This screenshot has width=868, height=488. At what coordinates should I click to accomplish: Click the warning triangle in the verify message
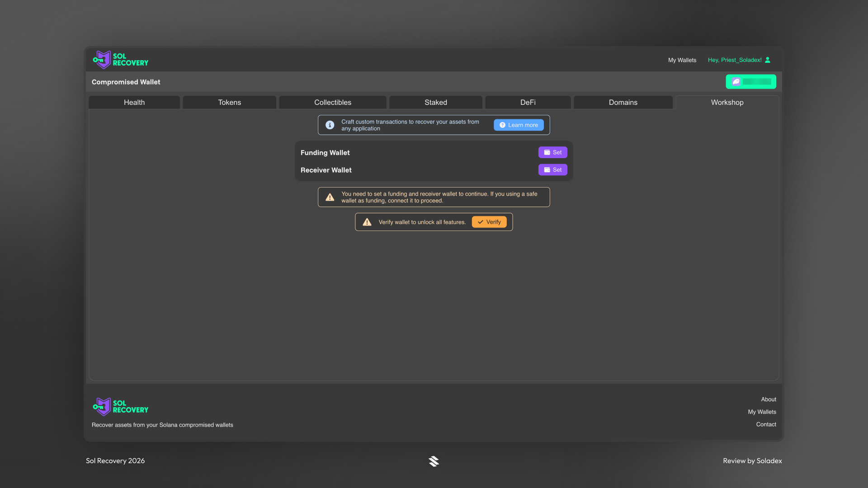pyautogui.click(x=367, y=221)
